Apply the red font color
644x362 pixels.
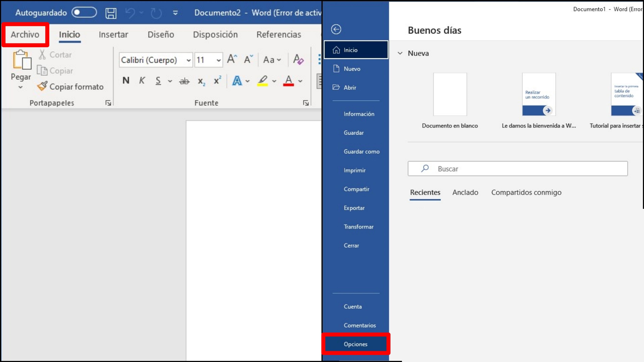click(288, 81)
